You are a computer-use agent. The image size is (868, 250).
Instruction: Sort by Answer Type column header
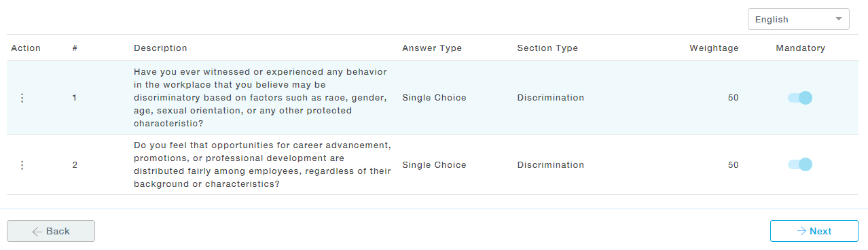coord(432,48)
